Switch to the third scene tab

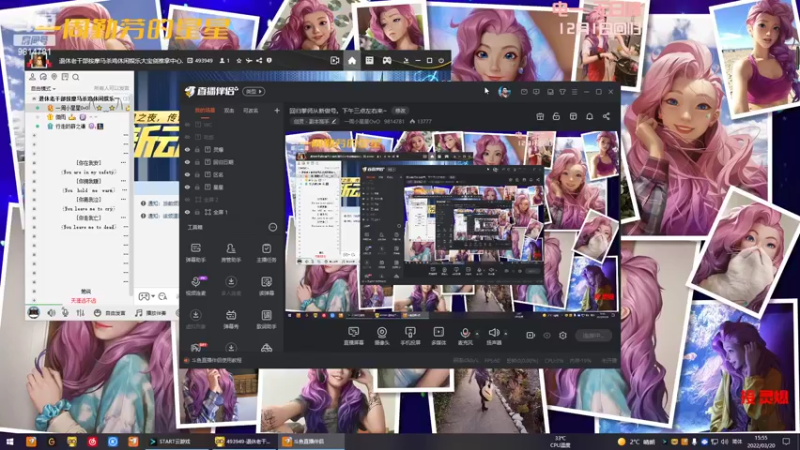pos(251,110)
